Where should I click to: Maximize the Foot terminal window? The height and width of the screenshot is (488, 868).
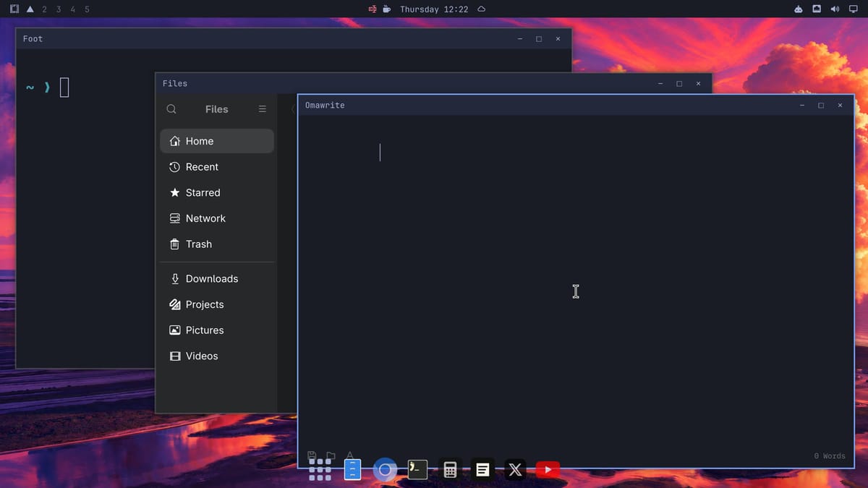coord(539,39)
